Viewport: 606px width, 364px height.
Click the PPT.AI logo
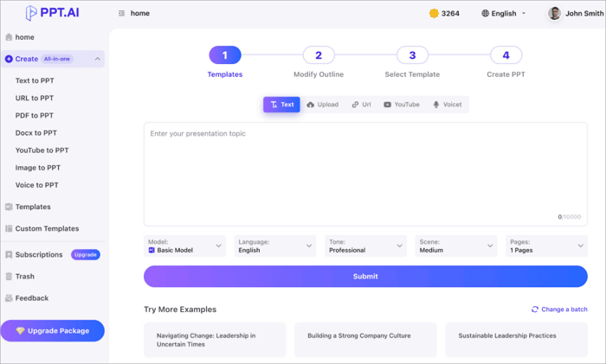pyautogui.click(x=52, y=13)
